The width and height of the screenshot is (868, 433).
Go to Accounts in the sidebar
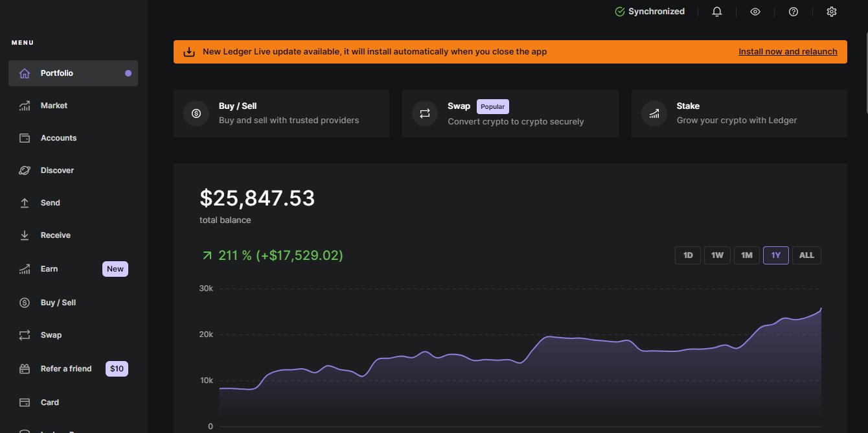[58, 138]
